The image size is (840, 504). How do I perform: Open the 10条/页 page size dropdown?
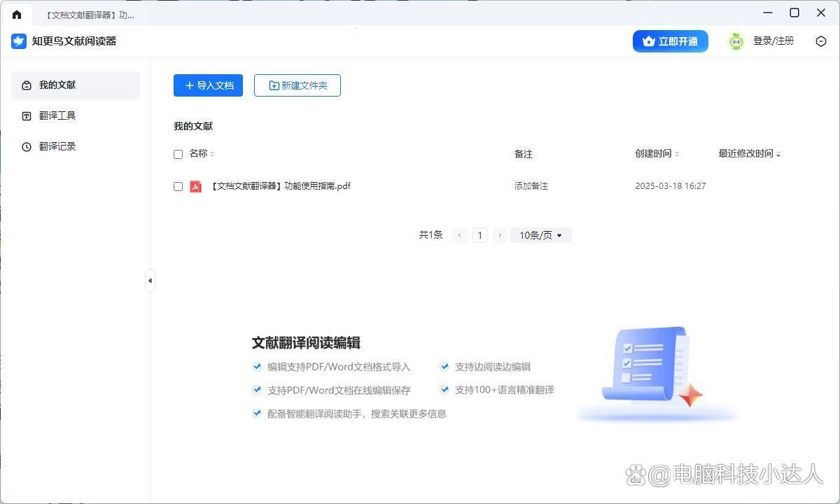point(541,235)
